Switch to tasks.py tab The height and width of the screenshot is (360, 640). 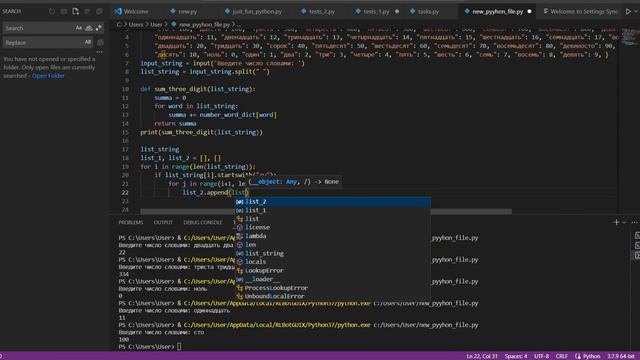pyautogui.click(x=428, y=11)
